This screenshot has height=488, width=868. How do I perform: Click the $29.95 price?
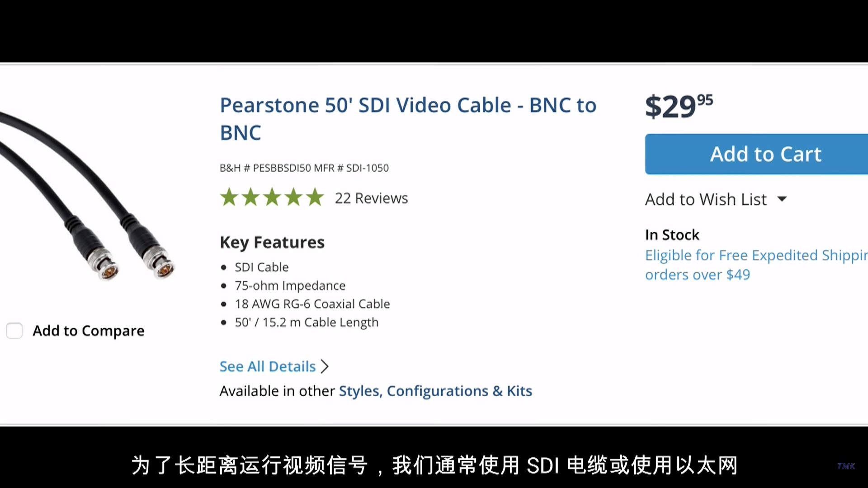[x=679, y=107]
